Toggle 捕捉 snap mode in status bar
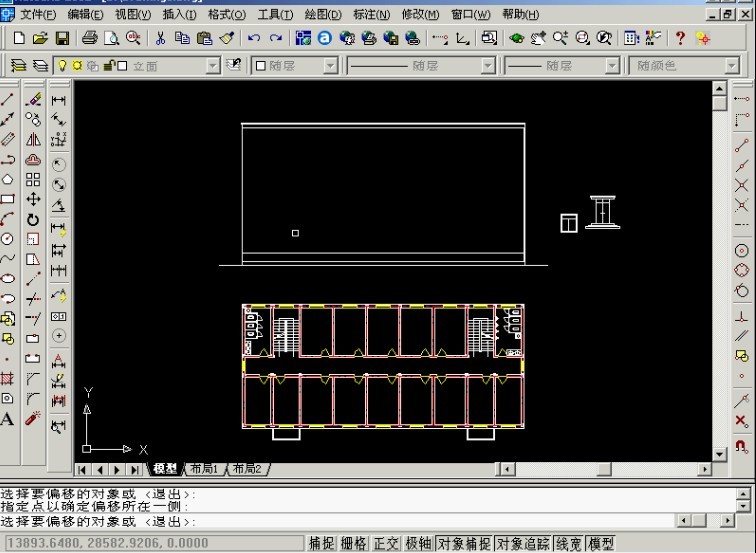The width and height of the screenshot is (756, 553). (x=322, y=543)
